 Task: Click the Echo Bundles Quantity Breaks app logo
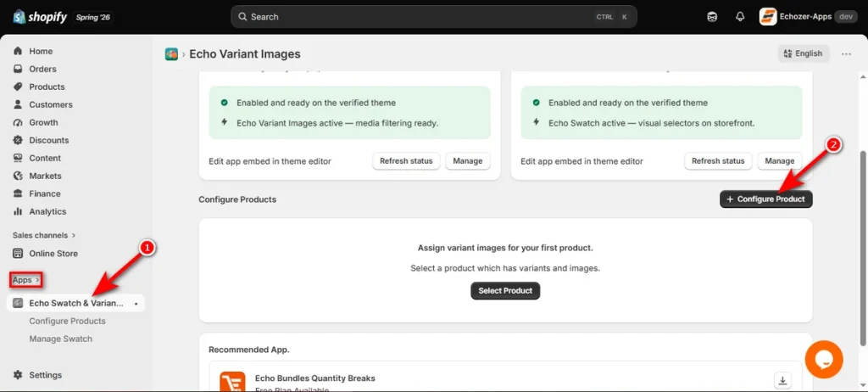[232, 383]
